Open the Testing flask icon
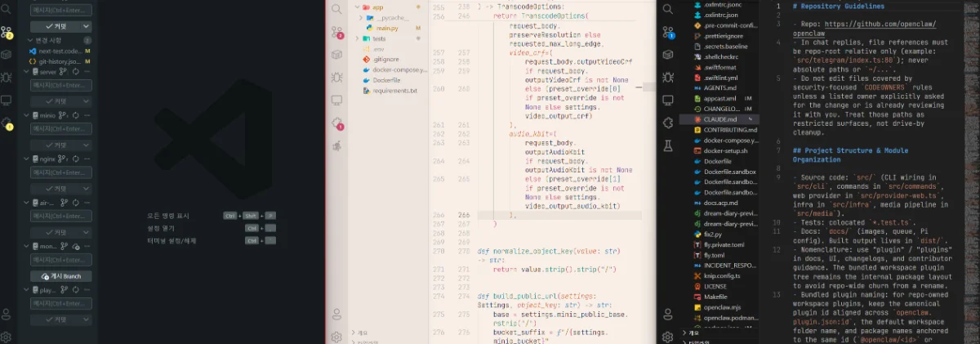Image resolution: width=980 pixels, height=344 pixels. [668, 145]
